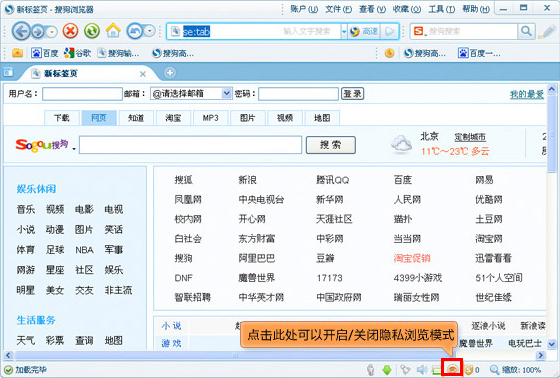Image resolution: width=560 pixels, height=378 pixels.
Task: Stop page loading with red X button
Action: 70,31
